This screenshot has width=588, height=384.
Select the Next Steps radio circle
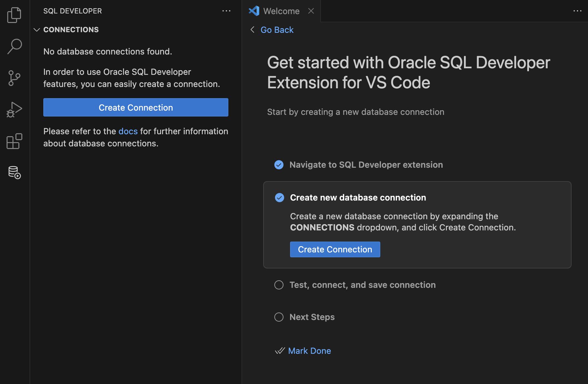pos(279,317)
